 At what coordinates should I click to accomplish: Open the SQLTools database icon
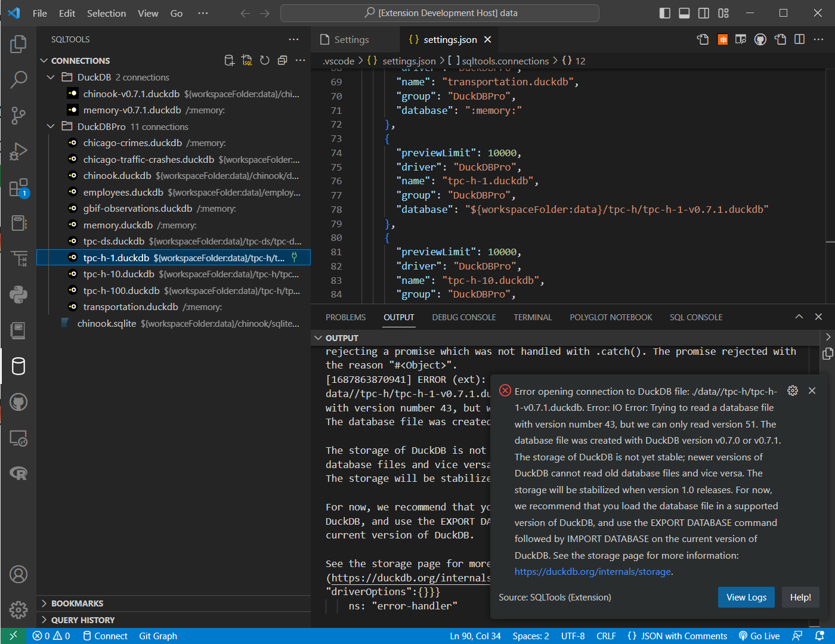tap(18, 366)
